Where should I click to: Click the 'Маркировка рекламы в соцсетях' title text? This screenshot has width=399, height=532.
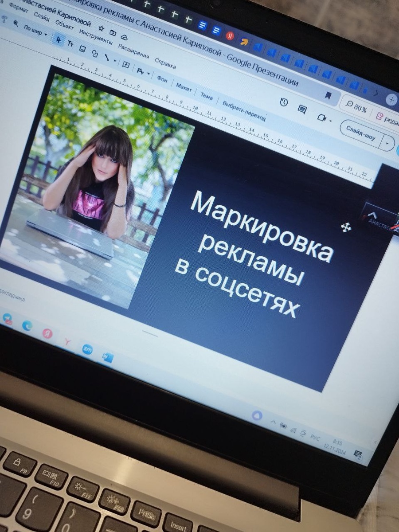click(x=254, y=254)
